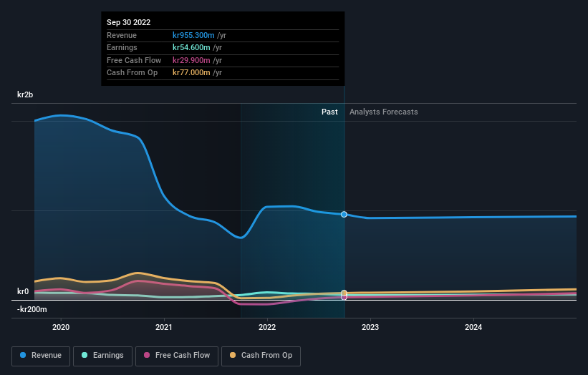
Task: Click the Past section label
Action: 329,112
